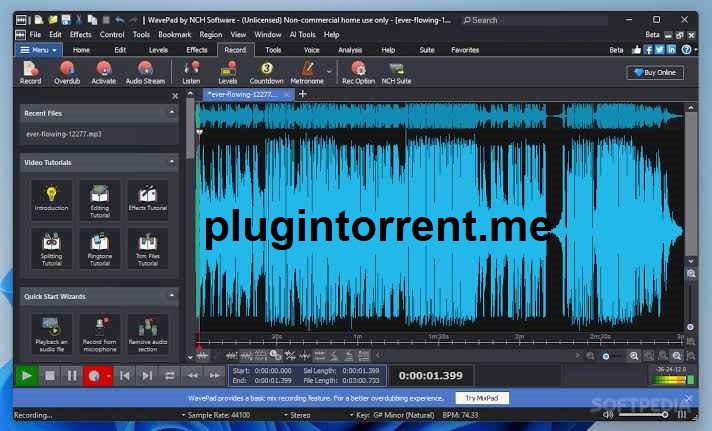Stop playback with the Stop button
The height and width of the screenshot is (431, 712).
49,376
